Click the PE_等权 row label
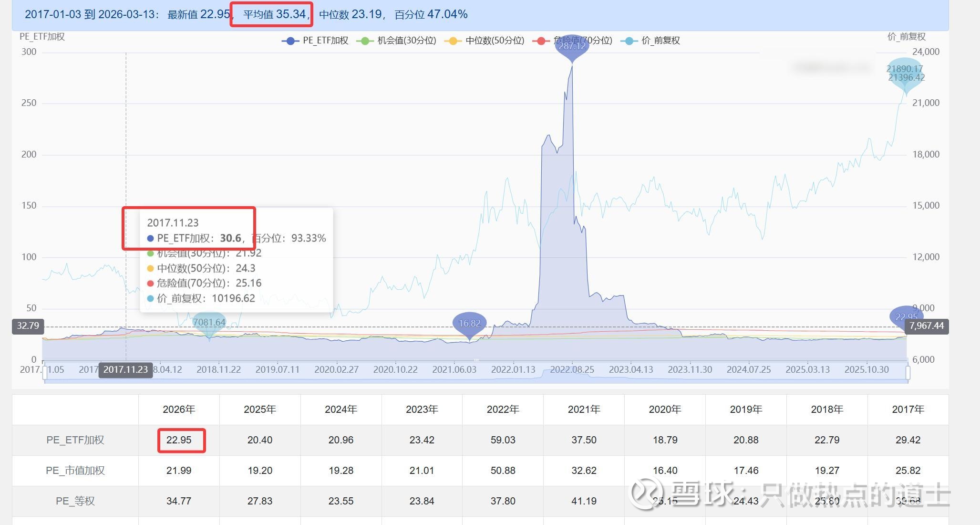Image resolution: width=980 pixels, height=525 pixels. [x=75, y=501]
